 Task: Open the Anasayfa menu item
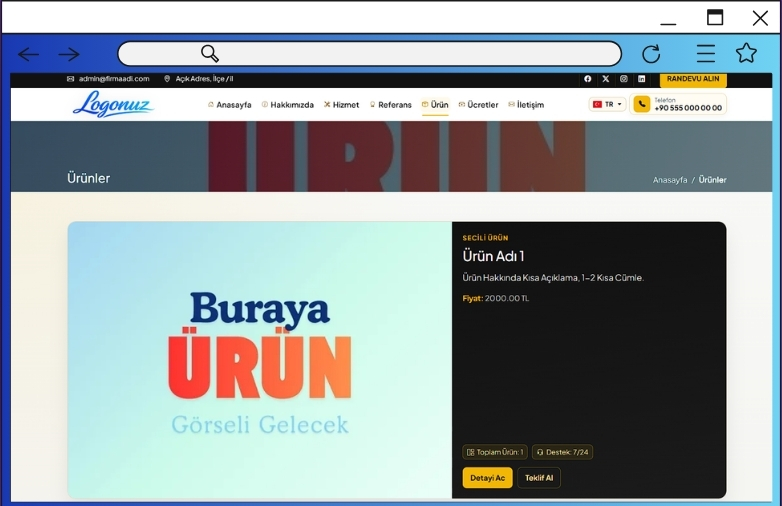click(x=229, y=105)
